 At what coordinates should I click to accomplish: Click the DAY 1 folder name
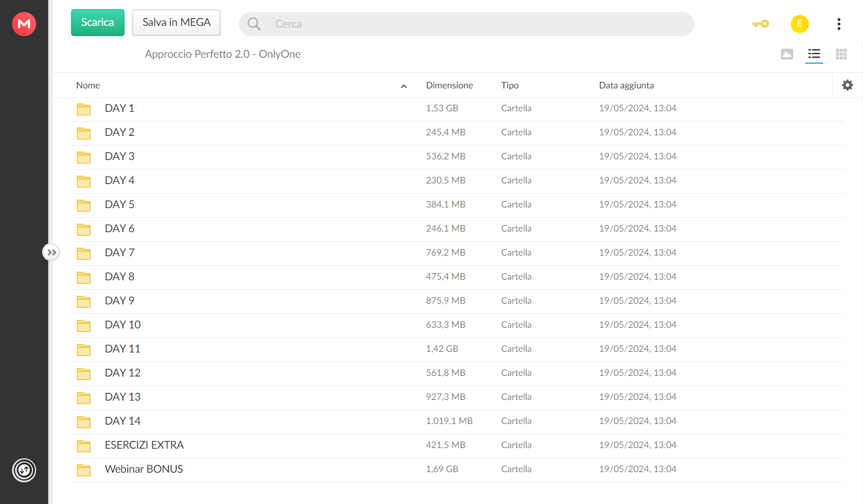point(120,108)
